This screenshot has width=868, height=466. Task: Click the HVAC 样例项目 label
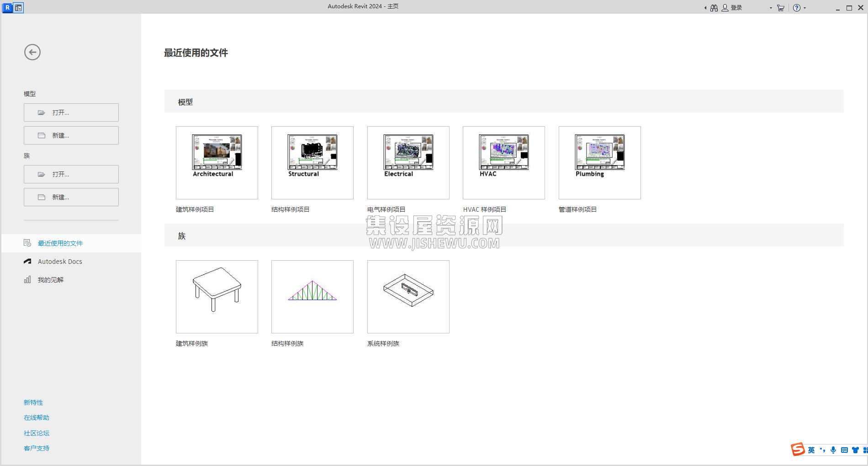(x=485, y=209)
